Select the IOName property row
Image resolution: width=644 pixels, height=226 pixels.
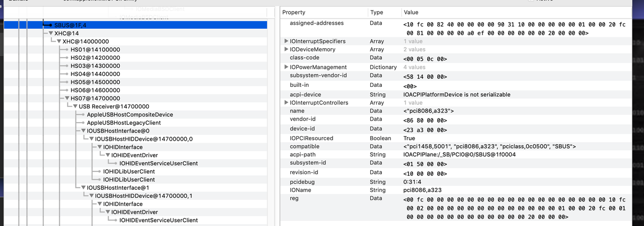tap(455, 190)
